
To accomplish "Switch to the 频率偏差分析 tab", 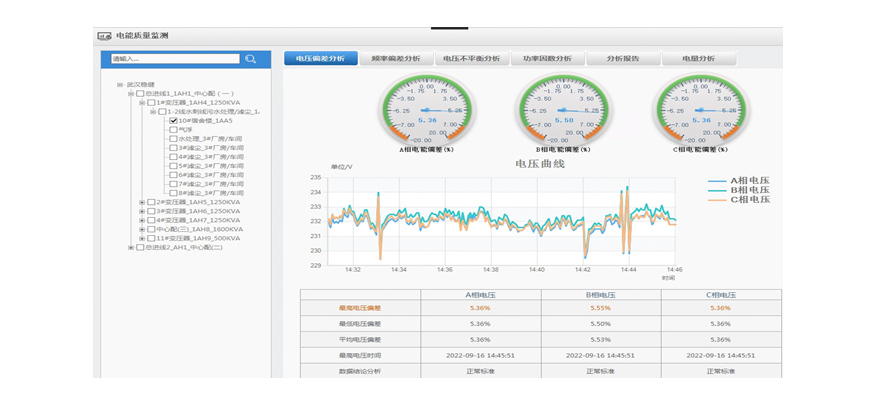I will 394,59.
